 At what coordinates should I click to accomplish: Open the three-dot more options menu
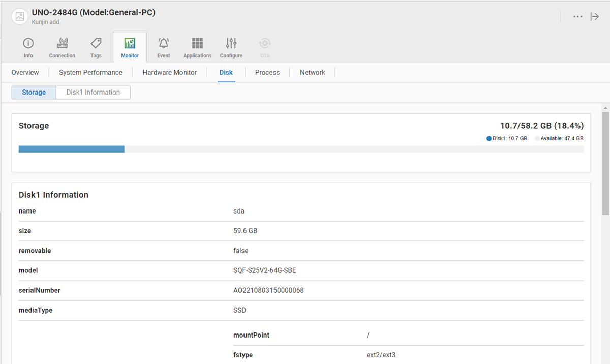[x=577, y=17]
